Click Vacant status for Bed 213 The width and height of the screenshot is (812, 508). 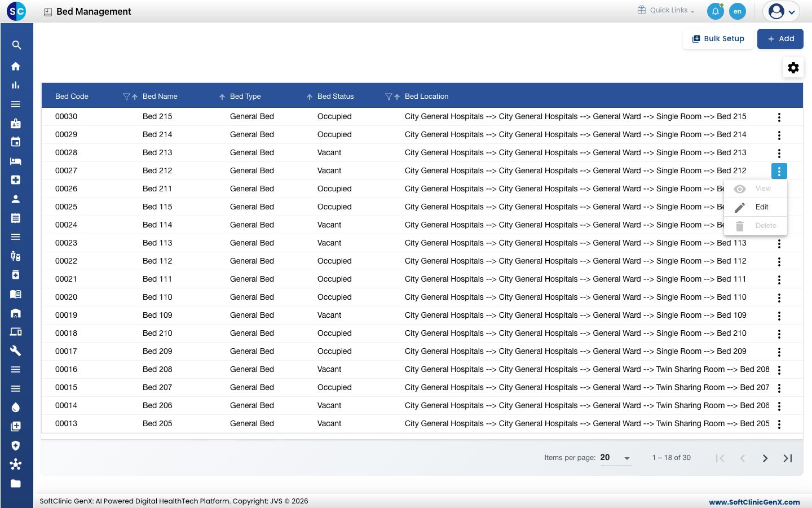tap(329, 152)
